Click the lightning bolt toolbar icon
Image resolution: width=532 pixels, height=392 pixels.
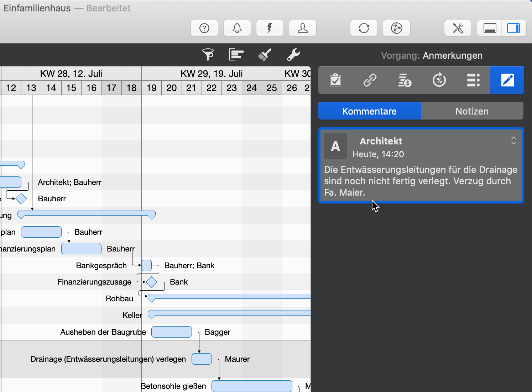[x=270, y=28]
